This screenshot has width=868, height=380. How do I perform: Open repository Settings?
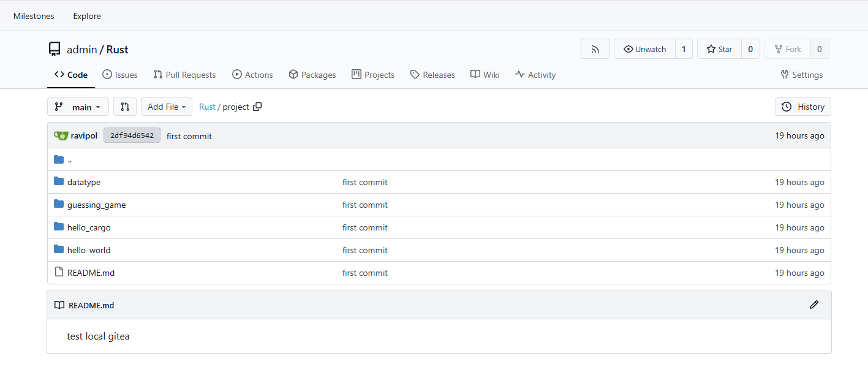[801, 75]
